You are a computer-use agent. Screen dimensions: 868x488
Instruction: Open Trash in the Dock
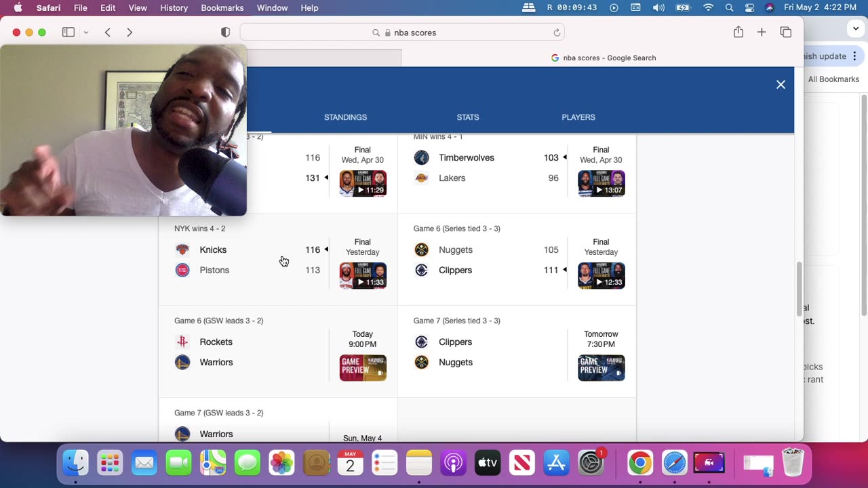[x=793, y=463]
